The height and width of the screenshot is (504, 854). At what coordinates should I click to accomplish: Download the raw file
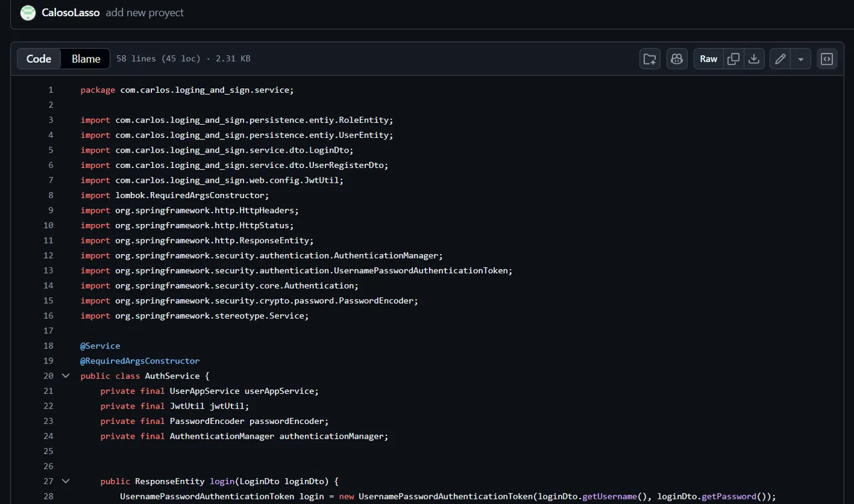pos(754,59)
